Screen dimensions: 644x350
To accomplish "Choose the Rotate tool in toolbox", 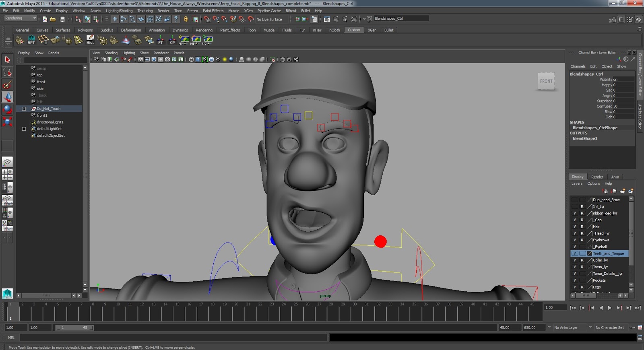I will coord(7,109).
